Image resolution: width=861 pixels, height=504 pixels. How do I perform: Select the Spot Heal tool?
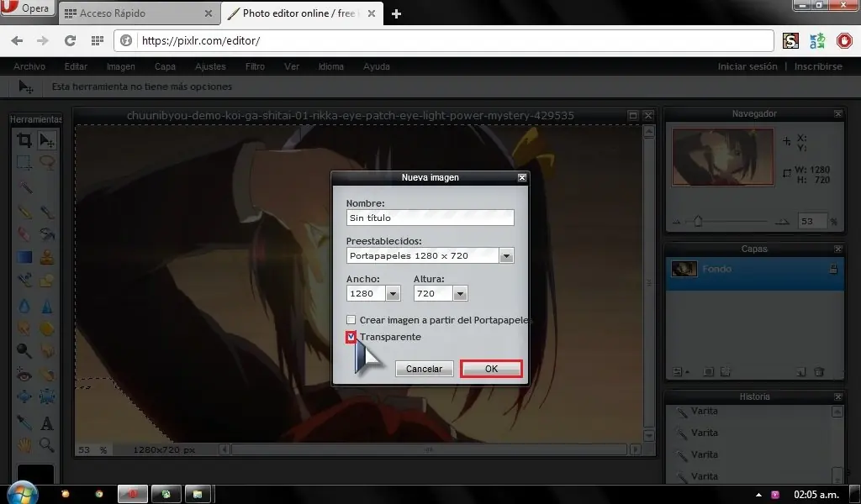click(47, 375)
